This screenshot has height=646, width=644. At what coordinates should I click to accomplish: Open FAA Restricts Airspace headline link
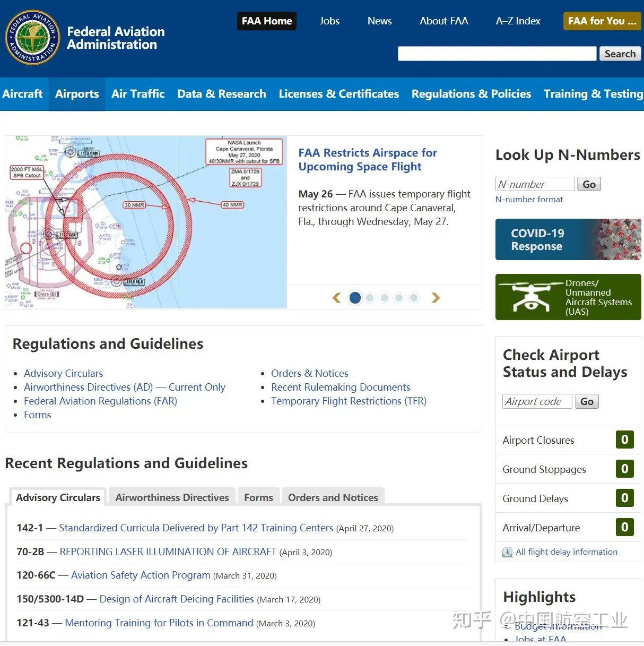(368, 160)
